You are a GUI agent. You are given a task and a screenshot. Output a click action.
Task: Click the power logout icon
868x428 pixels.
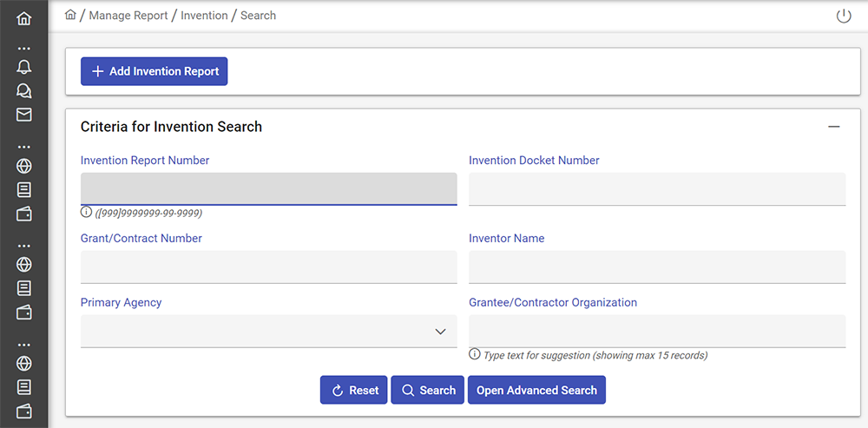843,16
